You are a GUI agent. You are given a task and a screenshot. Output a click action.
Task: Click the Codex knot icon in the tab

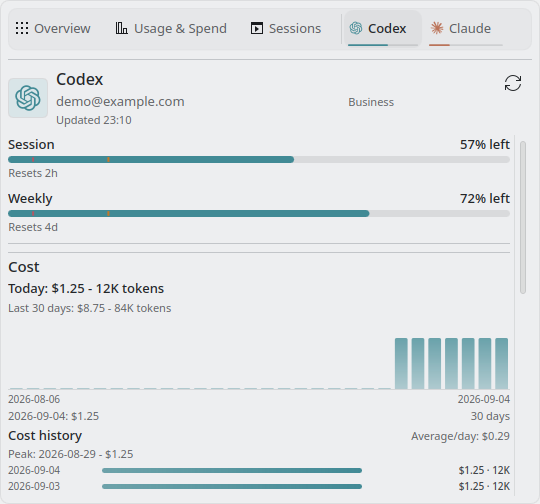click(x=356, y=28)
